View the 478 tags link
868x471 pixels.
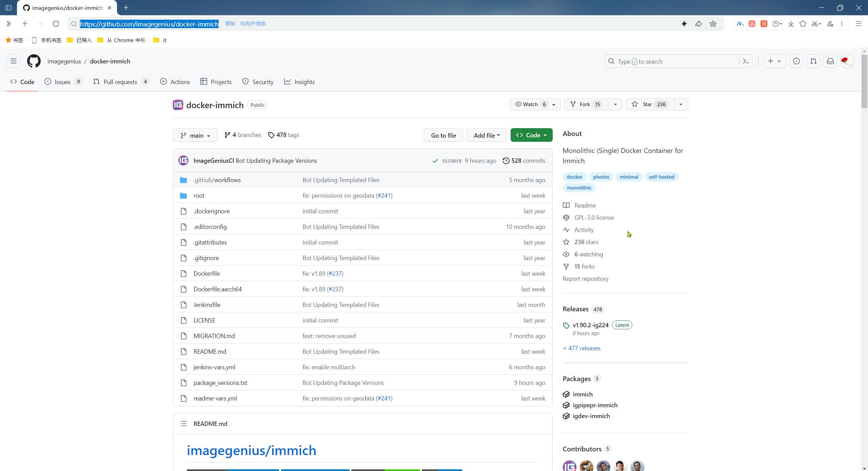[x=283, y=135]
